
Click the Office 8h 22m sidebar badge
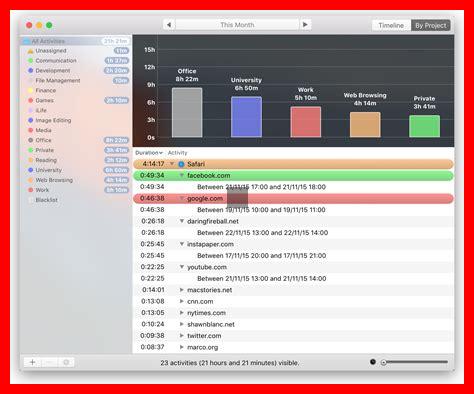tap(116, 140)
